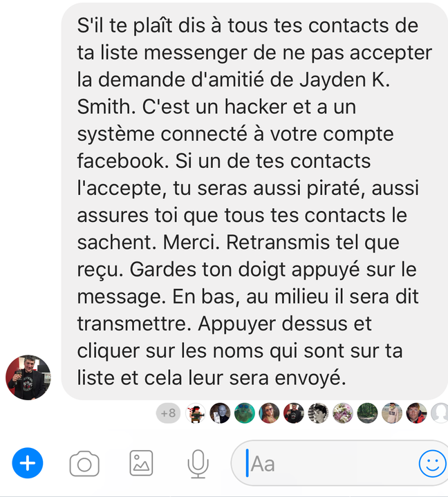The height and width of the screenshot is (497, 448).
Task: Focus the Aa message text field
Action: tap(339, 463)
